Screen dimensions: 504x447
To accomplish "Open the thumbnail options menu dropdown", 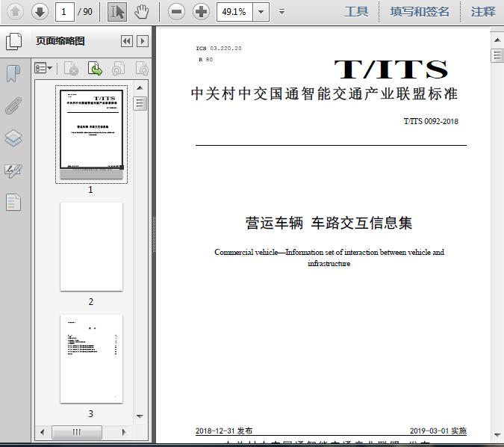I will click(x=43, y=68).
